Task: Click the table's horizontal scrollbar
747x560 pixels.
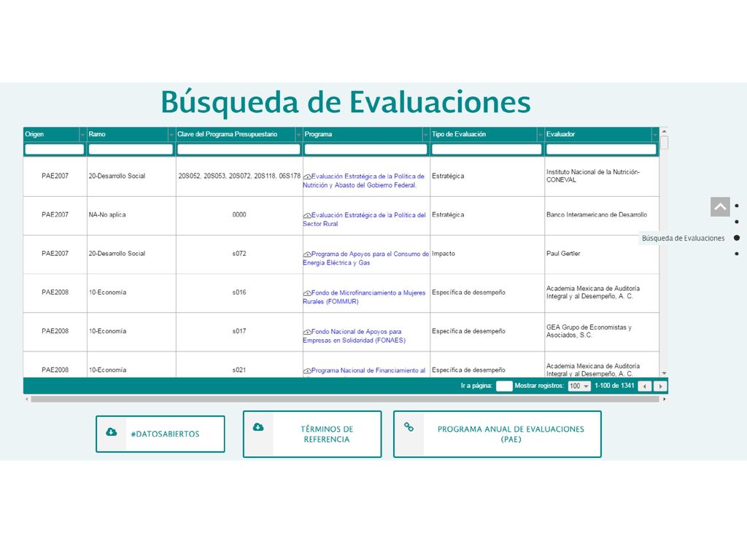Action: 345,399
